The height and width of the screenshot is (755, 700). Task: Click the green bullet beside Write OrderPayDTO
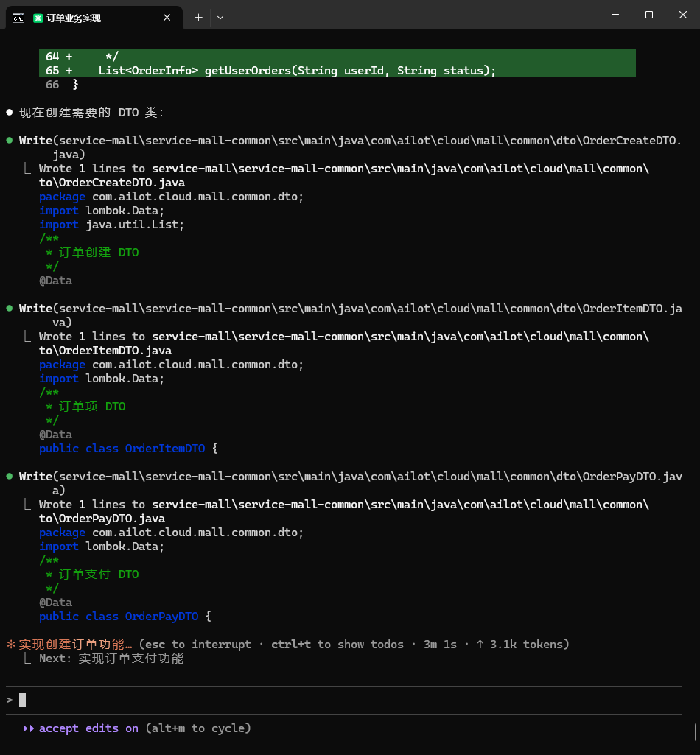(x=10, y=477)
